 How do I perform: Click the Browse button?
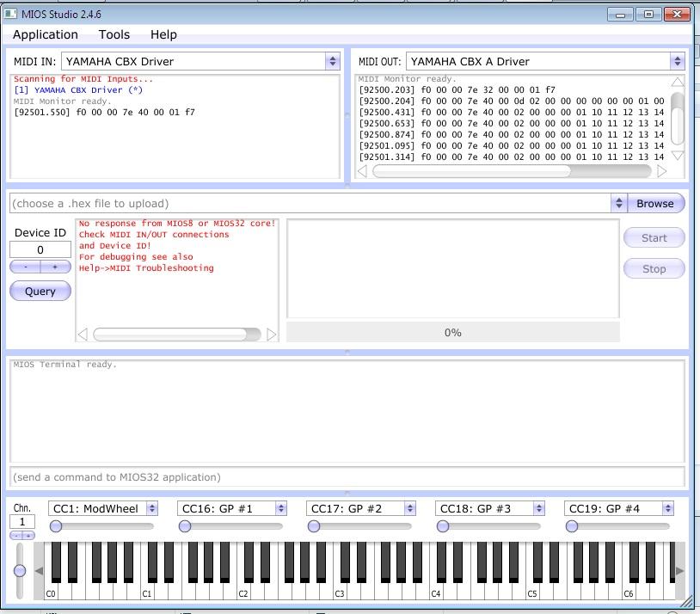[x=655, y=204]
